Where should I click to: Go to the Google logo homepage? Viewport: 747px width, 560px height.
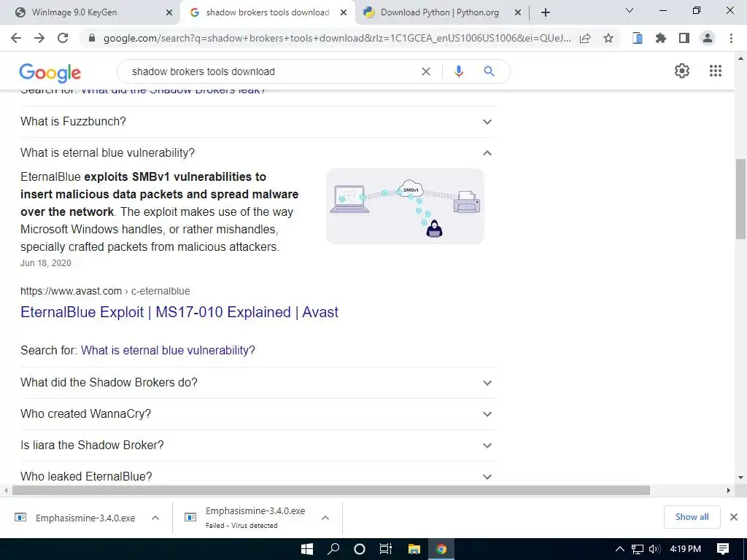(50, 72)
